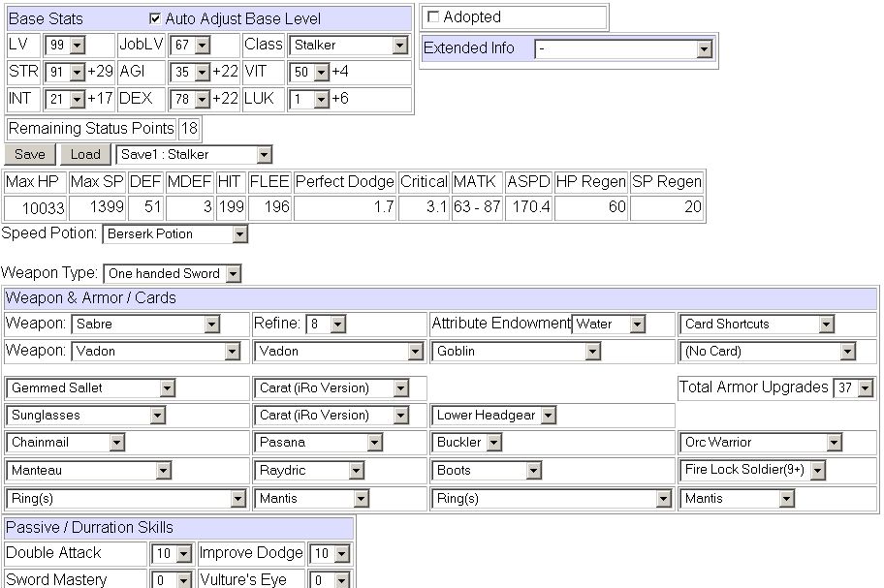Image resolution: width=884 pixels, height=588 pixels.
Task: Toggle Auto Adjust Base Level checkbox
Action: 155,18
